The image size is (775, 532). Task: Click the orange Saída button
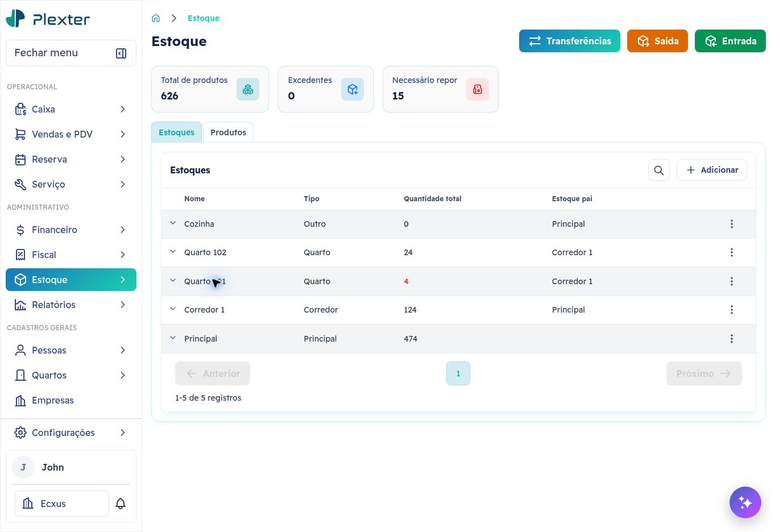point(657,41)
